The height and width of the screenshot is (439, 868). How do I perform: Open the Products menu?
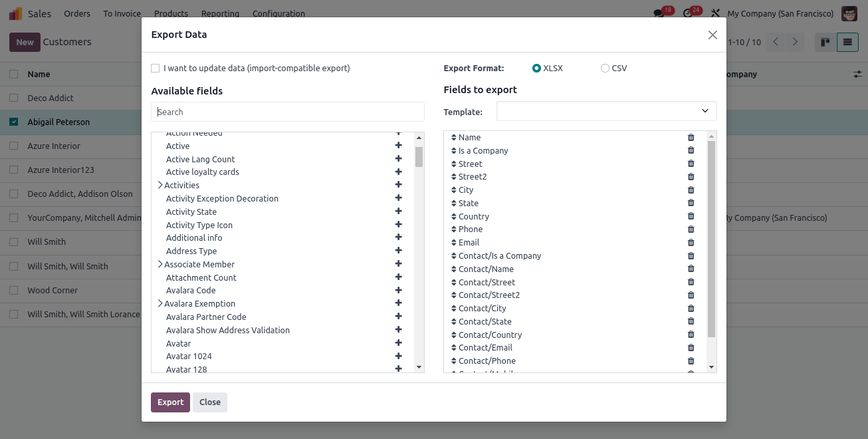pos(171,13)
